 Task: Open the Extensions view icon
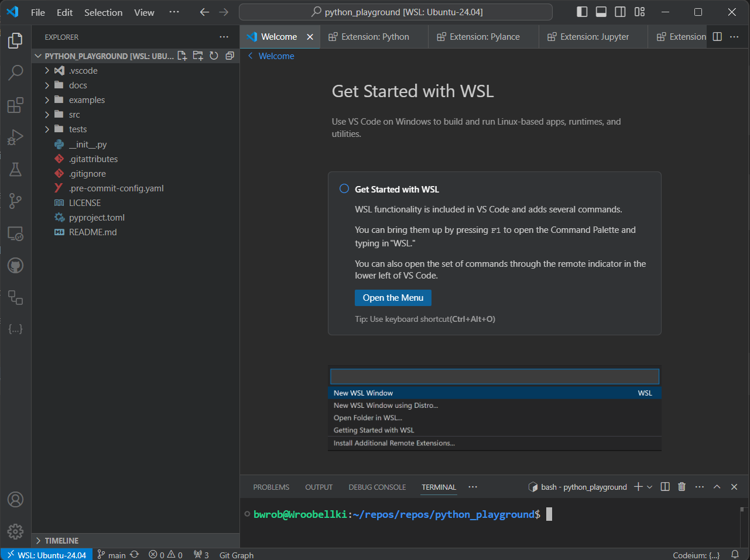click(x=15, y=105)
